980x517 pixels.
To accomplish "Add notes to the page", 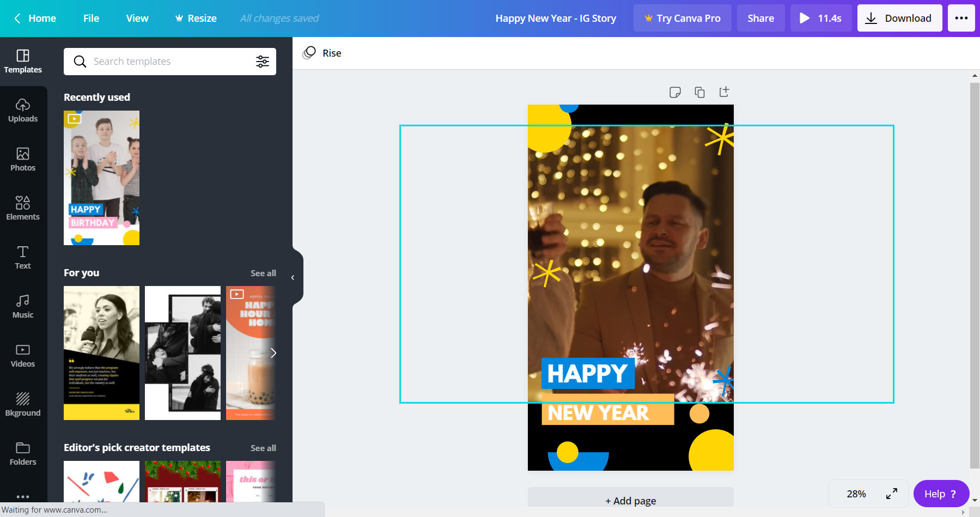I will [x=675, y=92].
